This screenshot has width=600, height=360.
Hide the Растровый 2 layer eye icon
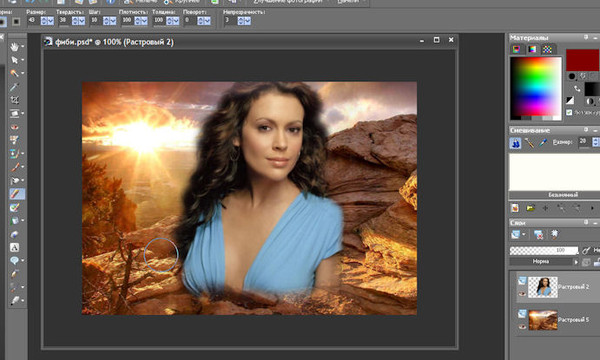(x=522, y=293)
